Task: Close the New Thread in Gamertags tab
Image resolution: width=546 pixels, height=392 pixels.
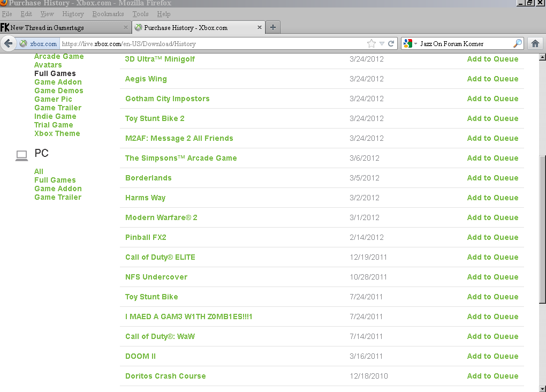Action: point(126,27)
